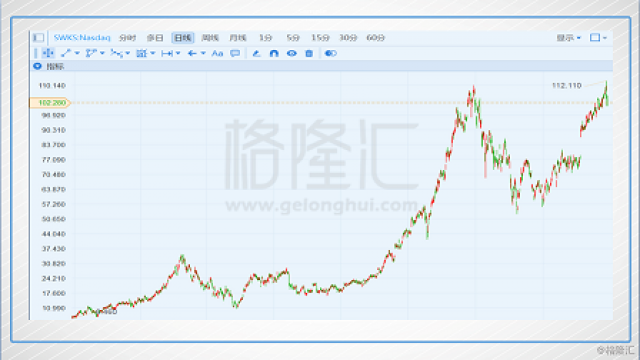
Task: Select the 1分 one-minute interval
Action: [x=265, y=38]
